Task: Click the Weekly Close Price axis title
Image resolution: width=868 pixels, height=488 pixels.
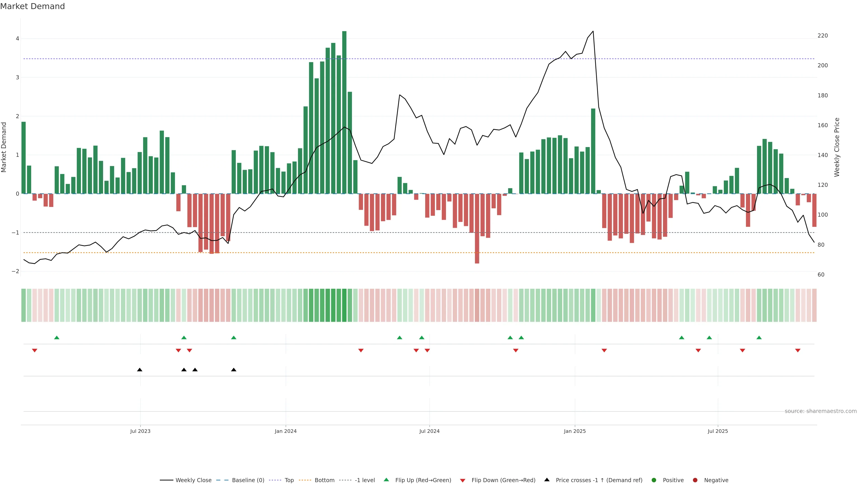Action: (x=837, y=147)
